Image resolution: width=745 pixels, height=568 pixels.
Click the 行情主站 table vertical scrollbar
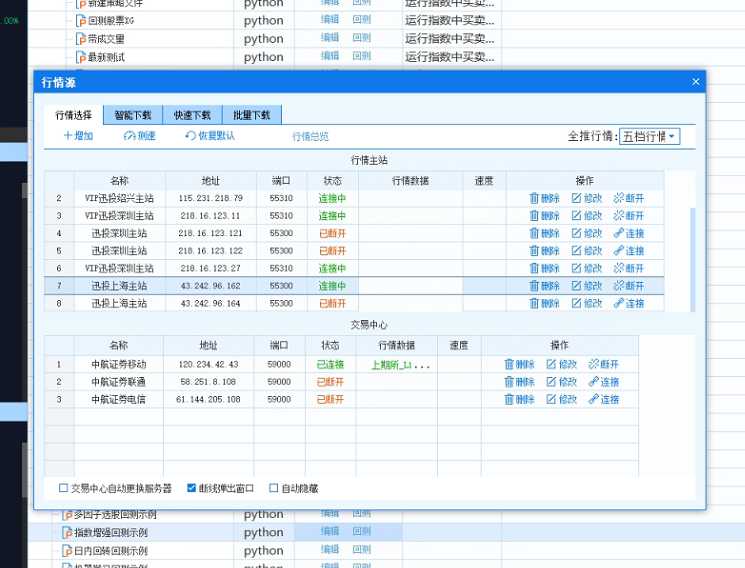693,259
